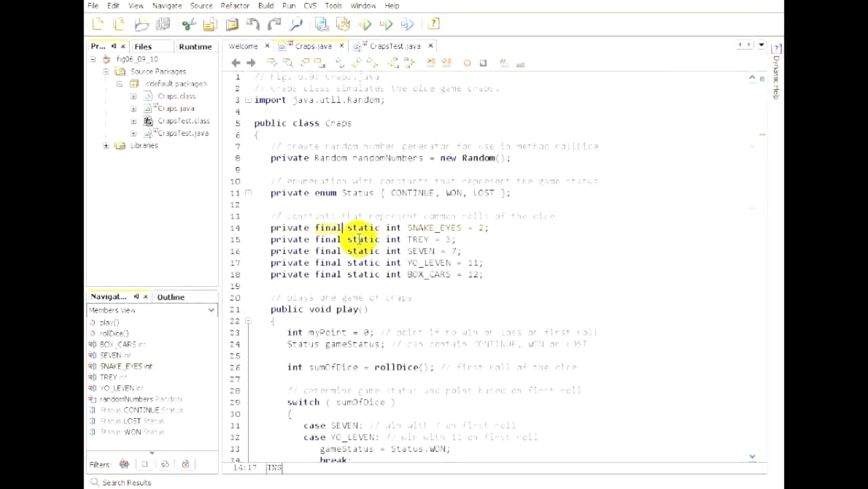Open the editor document list dropdown arrow

(762, 45)
